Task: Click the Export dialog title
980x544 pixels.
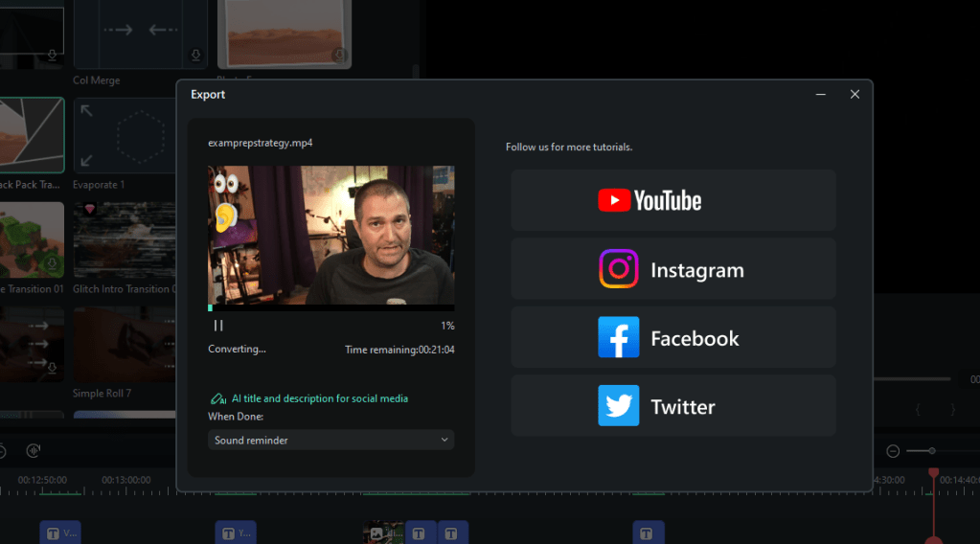Action: click(x=208, y=94)
